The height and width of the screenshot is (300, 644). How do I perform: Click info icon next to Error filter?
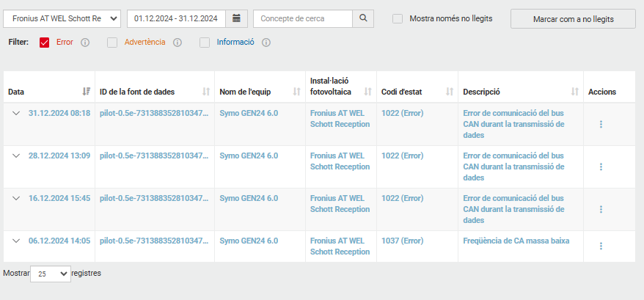pos(85,43)
